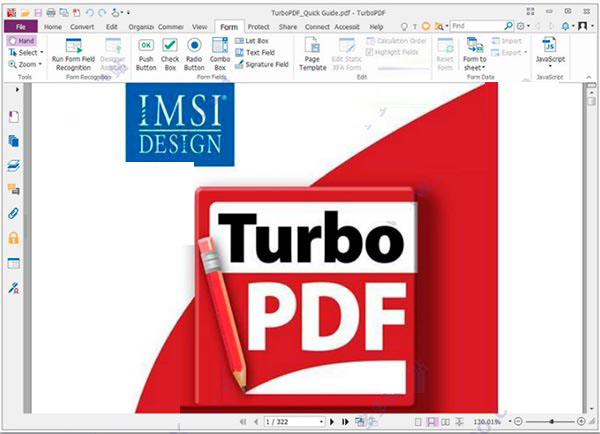This screenshot has width=600, height=434.
Task: Select facing pages view mode
Action: tap(445, 422)
